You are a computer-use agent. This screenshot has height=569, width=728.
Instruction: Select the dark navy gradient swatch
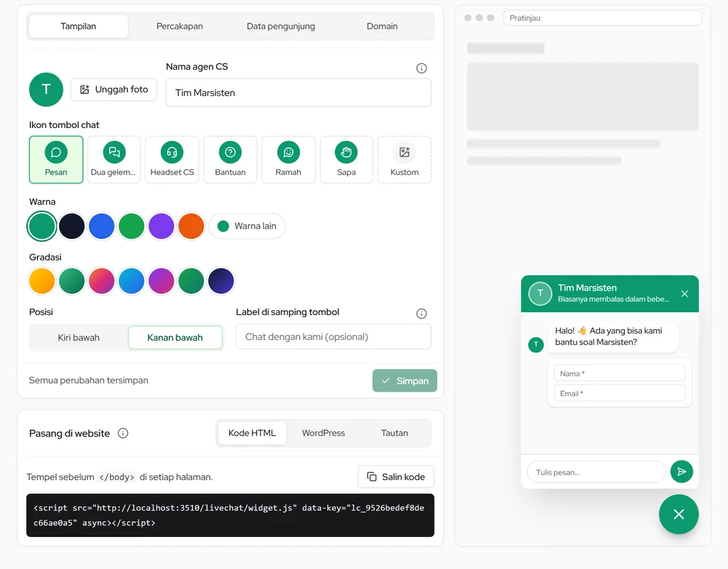[221, 281]
